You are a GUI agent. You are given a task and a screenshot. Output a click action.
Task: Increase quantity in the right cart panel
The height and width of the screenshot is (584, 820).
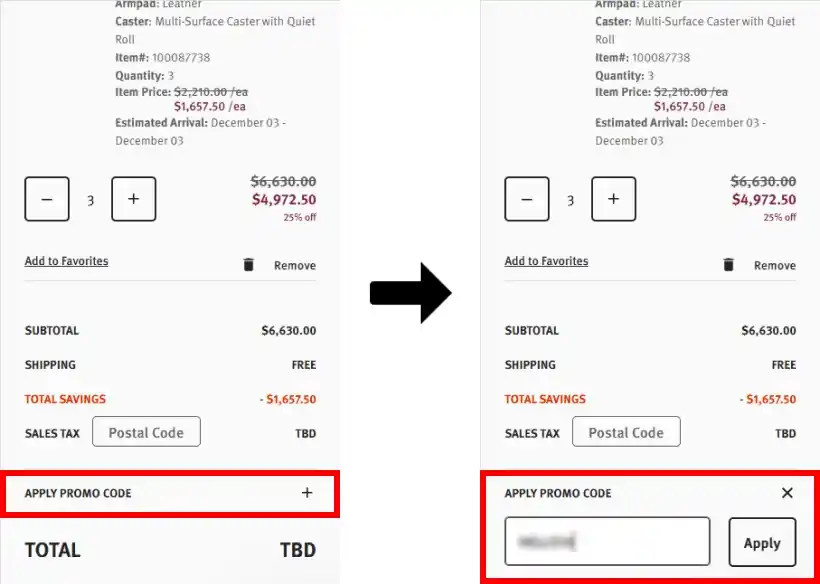pyautogui.click(x=614, y=199)
